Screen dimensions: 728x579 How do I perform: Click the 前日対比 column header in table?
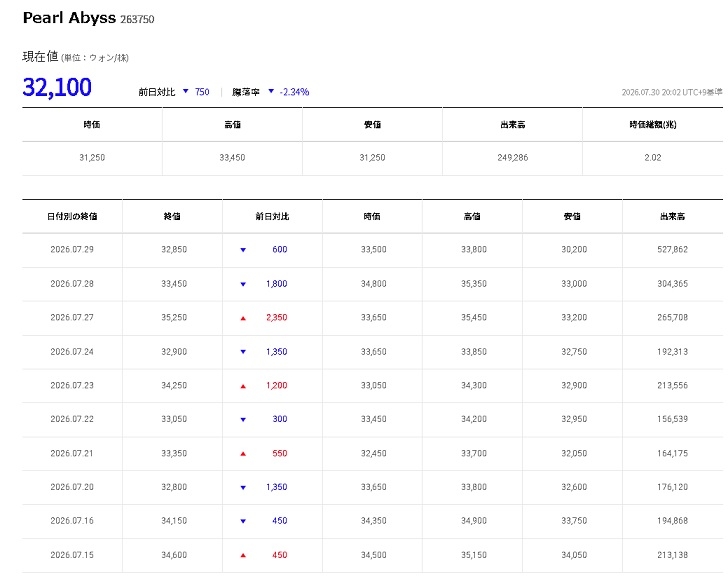[272, 216]
